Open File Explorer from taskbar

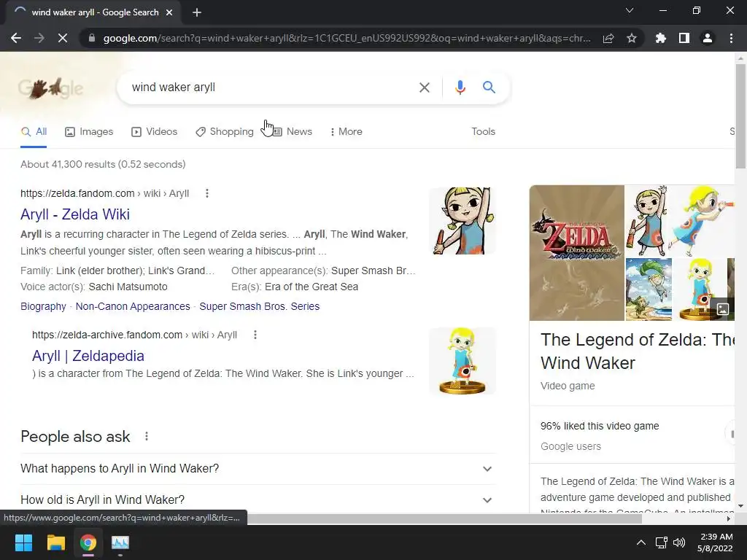55,542
